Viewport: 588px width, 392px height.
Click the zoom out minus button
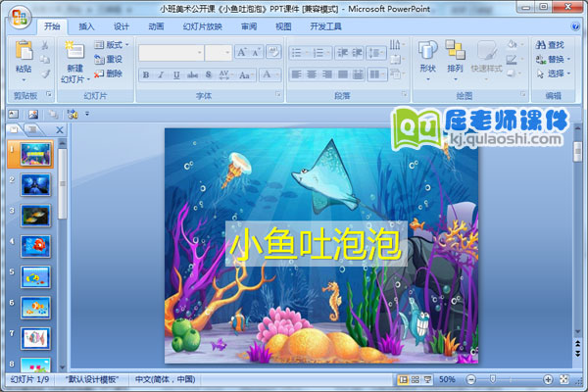pyautogui.click(x=471, y=379)
